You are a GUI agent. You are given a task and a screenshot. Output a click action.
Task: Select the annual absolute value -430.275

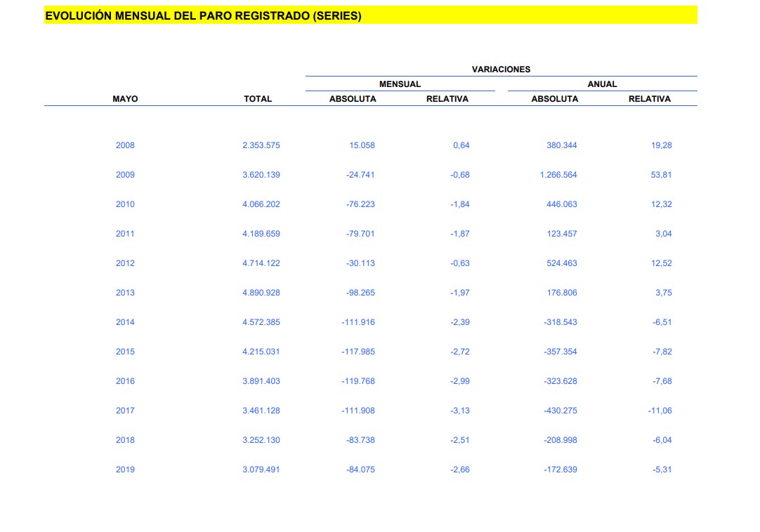pos(561,411)
